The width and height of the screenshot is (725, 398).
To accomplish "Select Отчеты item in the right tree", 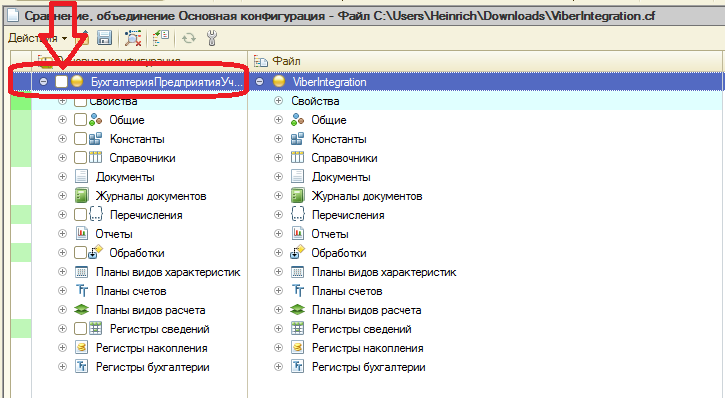I will [330, 234].
